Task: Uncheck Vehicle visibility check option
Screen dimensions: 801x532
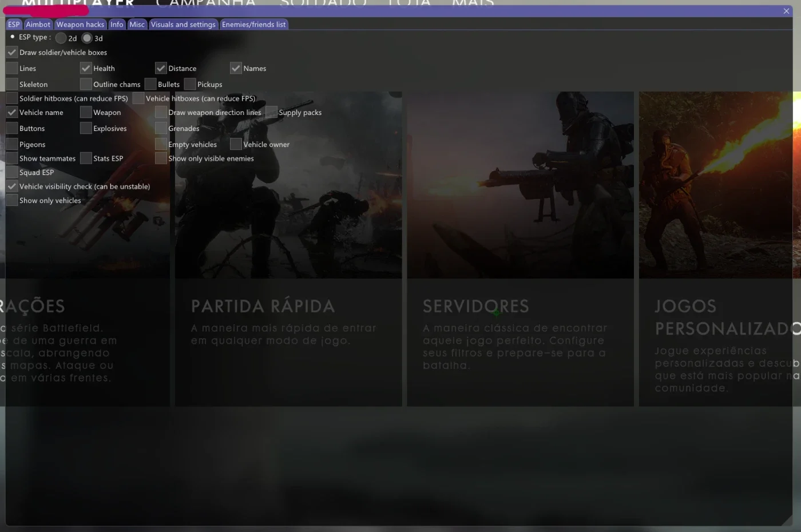Action: [x=12, y=186]
